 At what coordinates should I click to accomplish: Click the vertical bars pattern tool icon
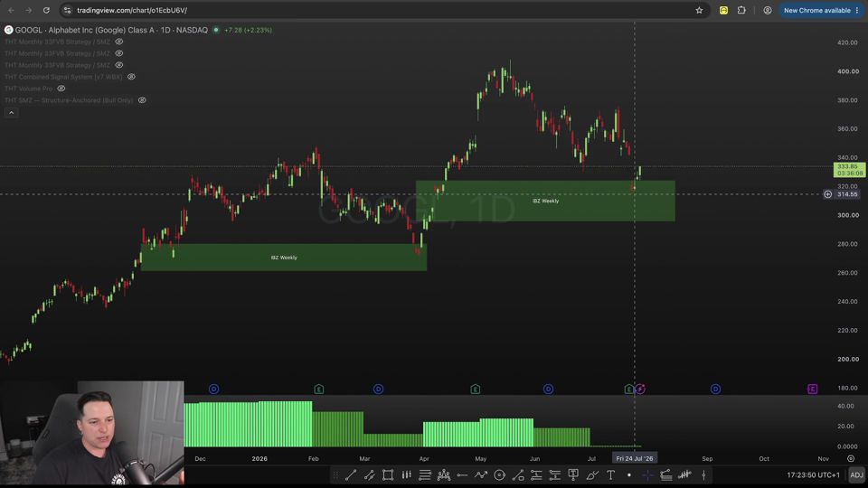tap(406, 474)
